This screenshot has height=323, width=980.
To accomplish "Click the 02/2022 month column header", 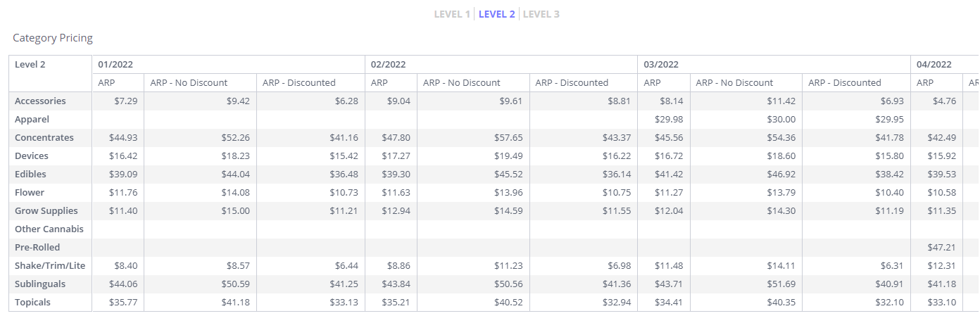I will point(389,65).
